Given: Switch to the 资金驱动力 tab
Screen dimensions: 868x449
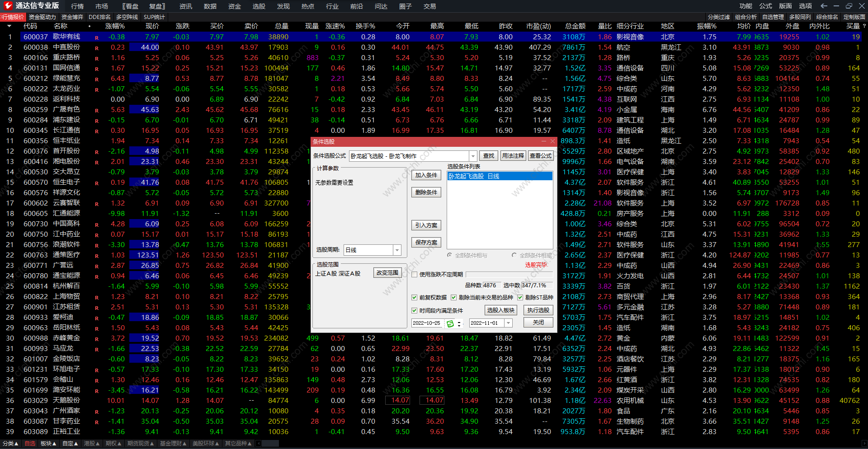Looking at the screenshot, I should tap(42, 17).
